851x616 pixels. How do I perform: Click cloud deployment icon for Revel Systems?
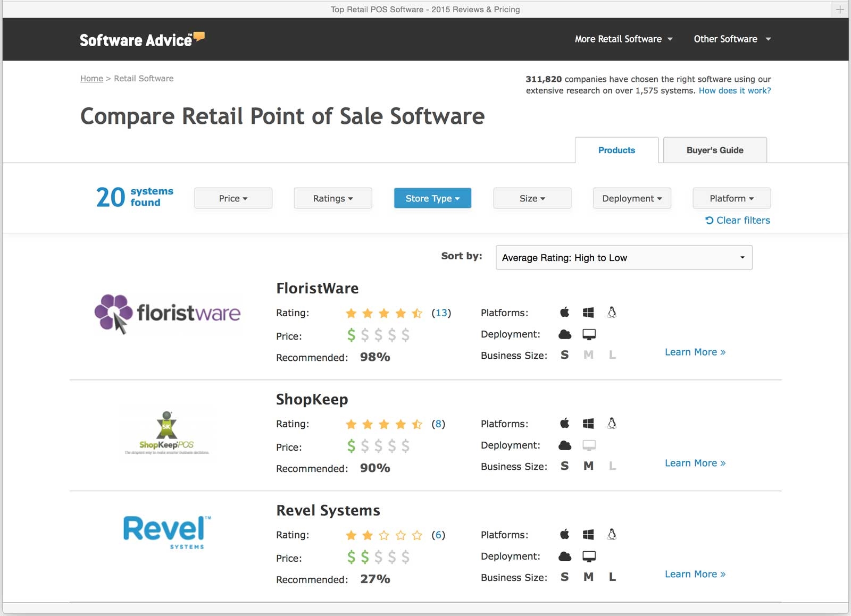click(x=565, y=556)
